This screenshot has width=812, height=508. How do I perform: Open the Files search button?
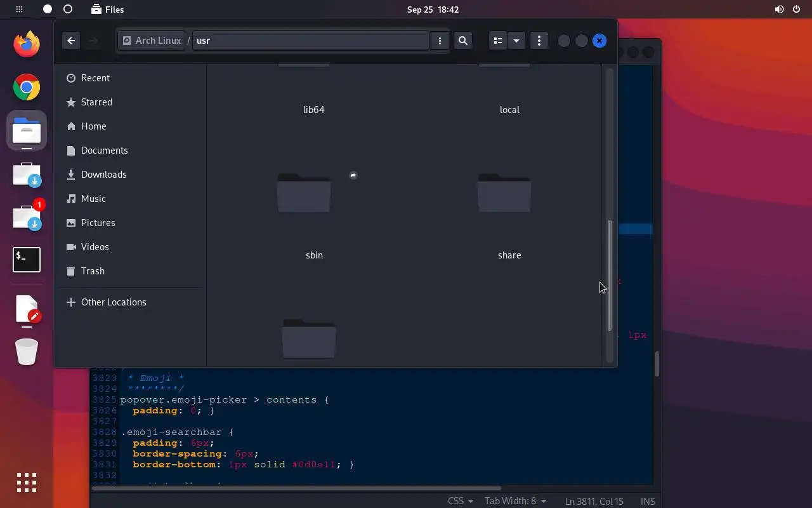click(463, 41)
